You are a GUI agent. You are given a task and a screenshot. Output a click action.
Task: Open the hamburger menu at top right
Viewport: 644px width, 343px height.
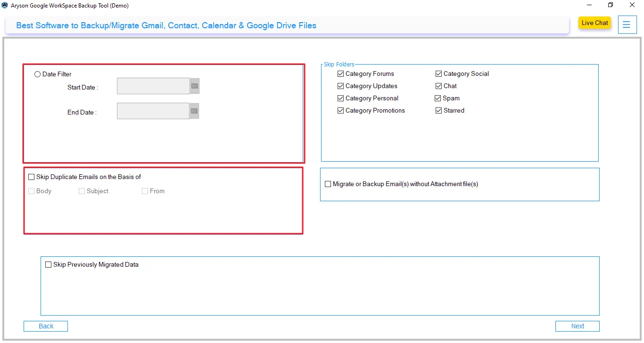[627, 24]
